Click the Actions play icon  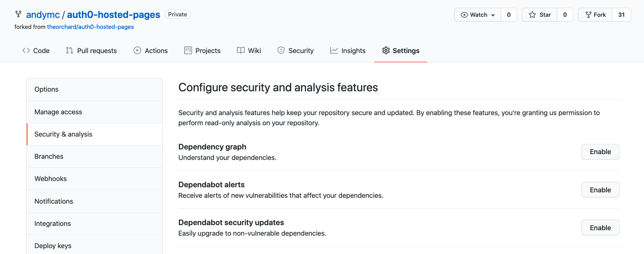coord(137,50)
